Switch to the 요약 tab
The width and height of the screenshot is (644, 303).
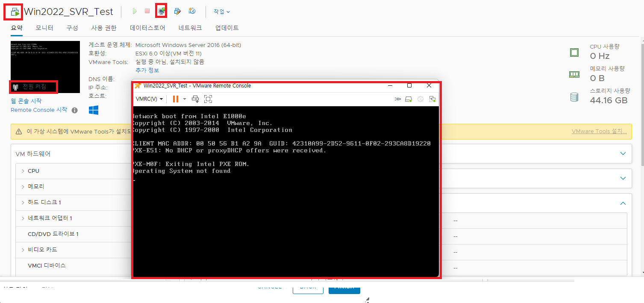pos(17,28)
